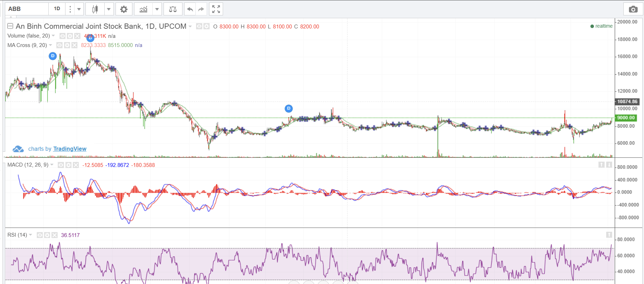Click the 80.0000 RSI axis label
644x284 pixels.
pyautogui.click(x=626, y=239)
